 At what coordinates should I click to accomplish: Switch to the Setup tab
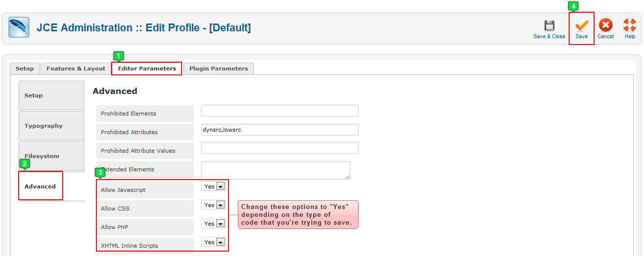pos(24,69)
